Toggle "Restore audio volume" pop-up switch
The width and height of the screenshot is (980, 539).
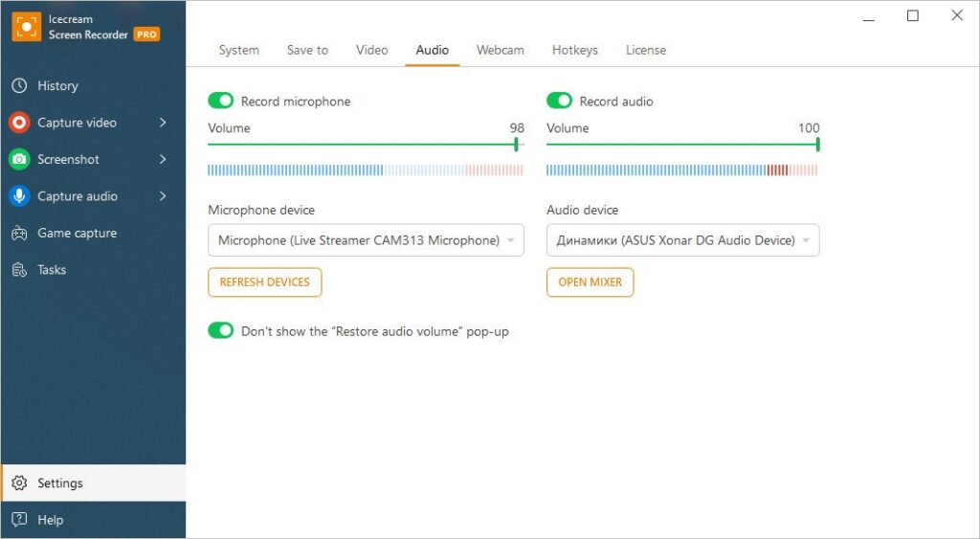coord(221,331)
